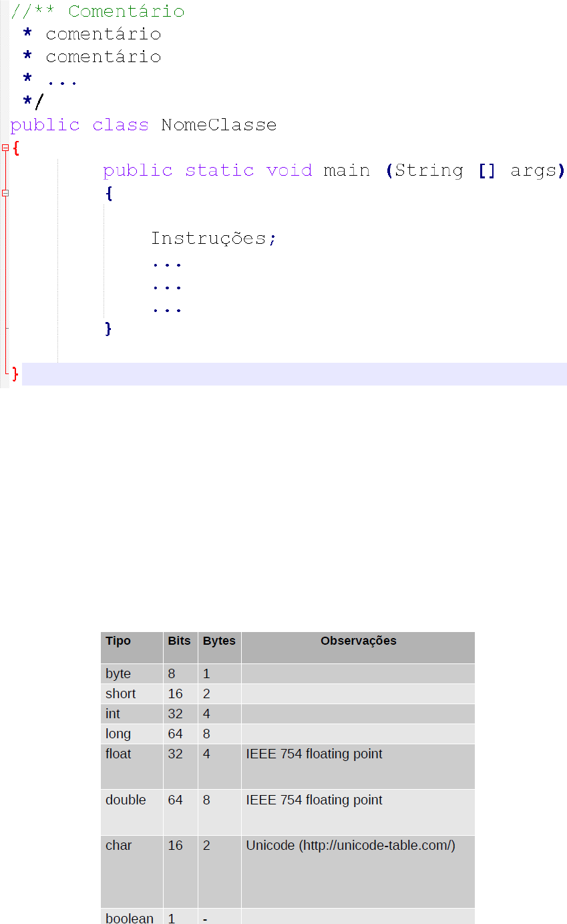The image size is (567, 924).
Task: Select the Tipo column header
Action: 118,641
